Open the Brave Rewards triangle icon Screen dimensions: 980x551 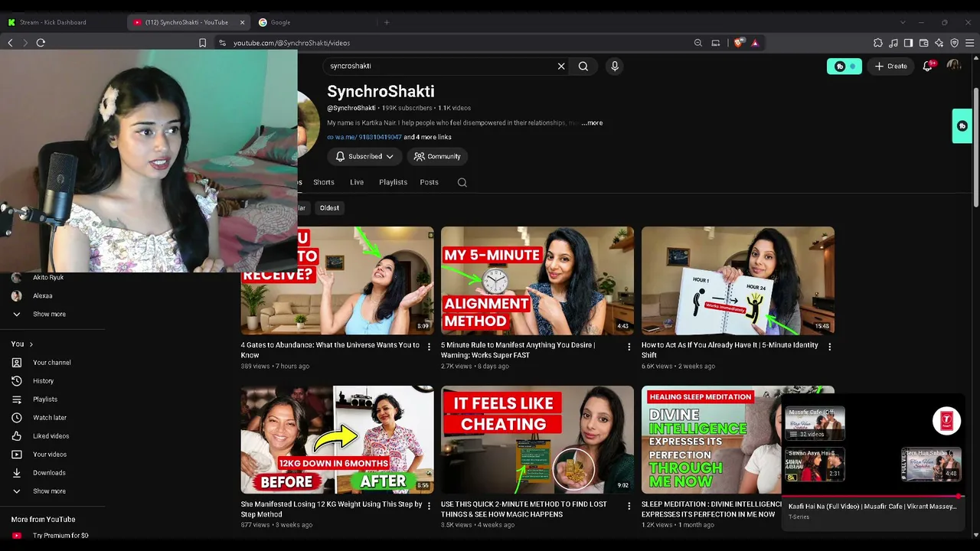(755, 43)
